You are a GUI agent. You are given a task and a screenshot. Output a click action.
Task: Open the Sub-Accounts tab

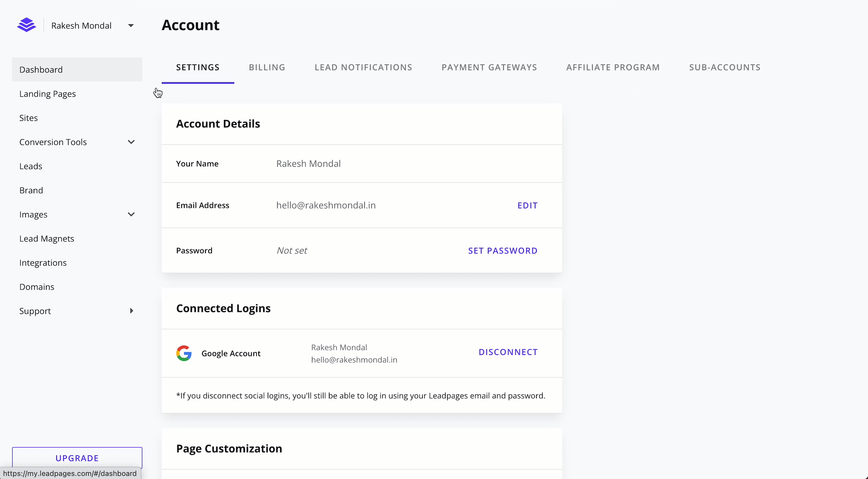tap(724, 68)
